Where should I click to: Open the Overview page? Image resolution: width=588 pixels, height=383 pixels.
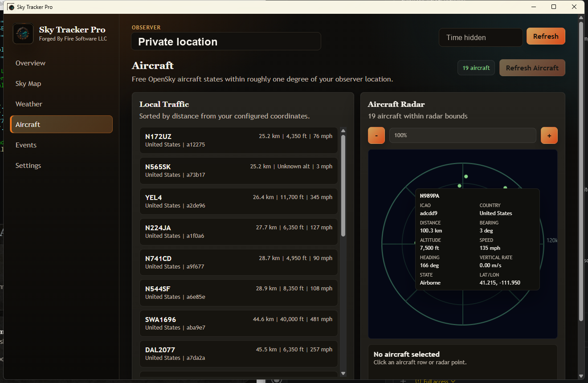[x=61, y=63]
